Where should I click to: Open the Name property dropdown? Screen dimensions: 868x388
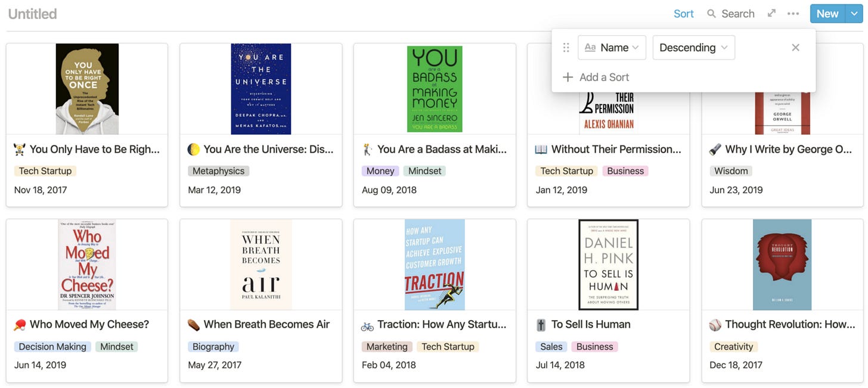(x=612, y=48)
